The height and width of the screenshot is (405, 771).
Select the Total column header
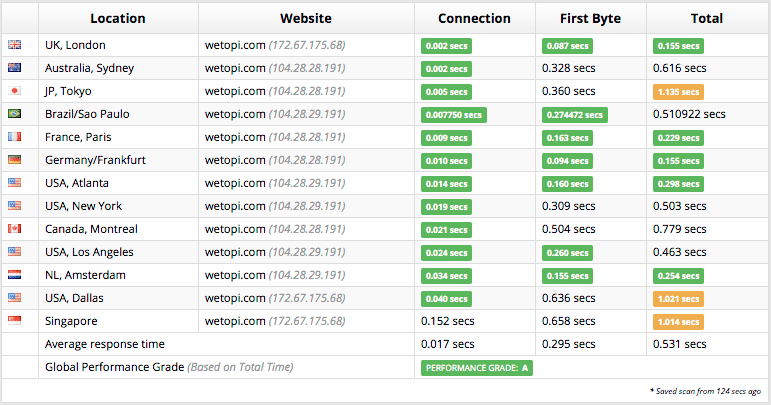pos(707,18)
